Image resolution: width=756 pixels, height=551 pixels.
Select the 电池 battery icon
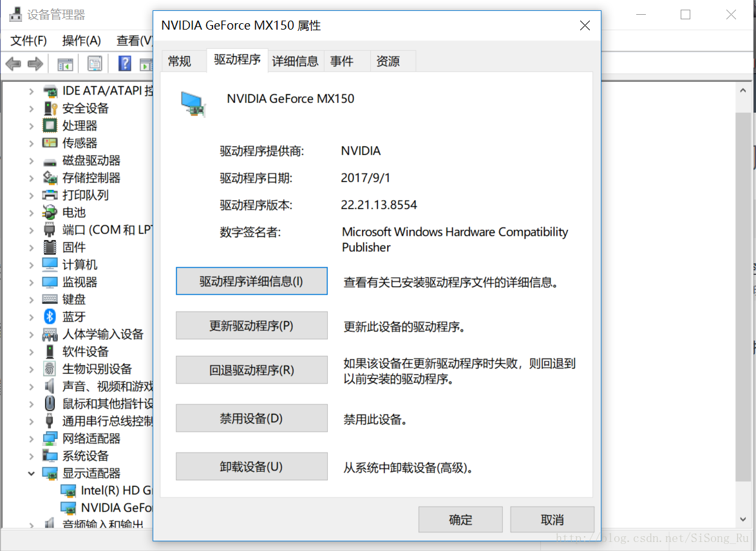point(50,212)
